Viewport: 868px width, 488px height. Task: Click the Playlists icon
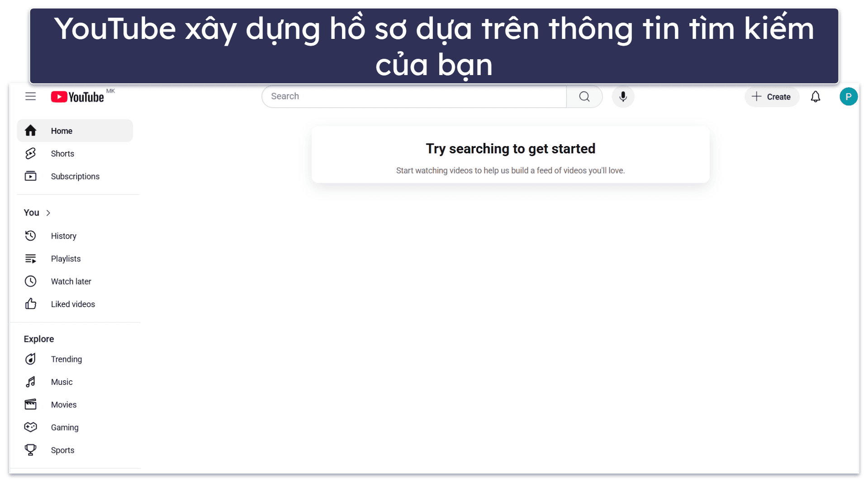(30, 259)
